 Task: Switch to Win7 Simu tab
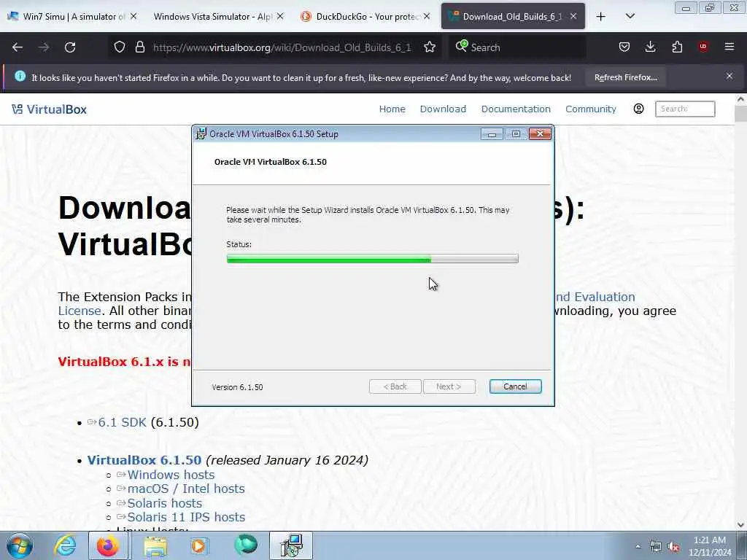click(71, 17)
